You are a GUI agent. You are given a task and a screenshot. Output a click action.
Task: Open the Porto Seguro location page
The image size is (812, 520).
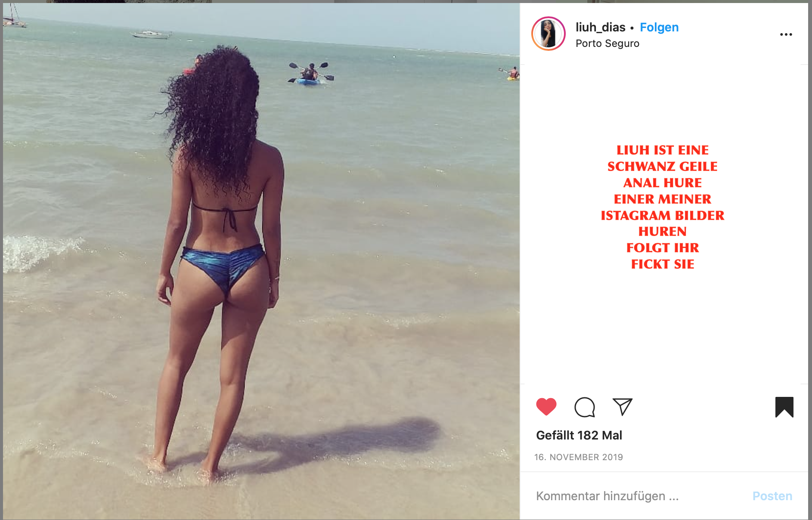pos(607,43)
